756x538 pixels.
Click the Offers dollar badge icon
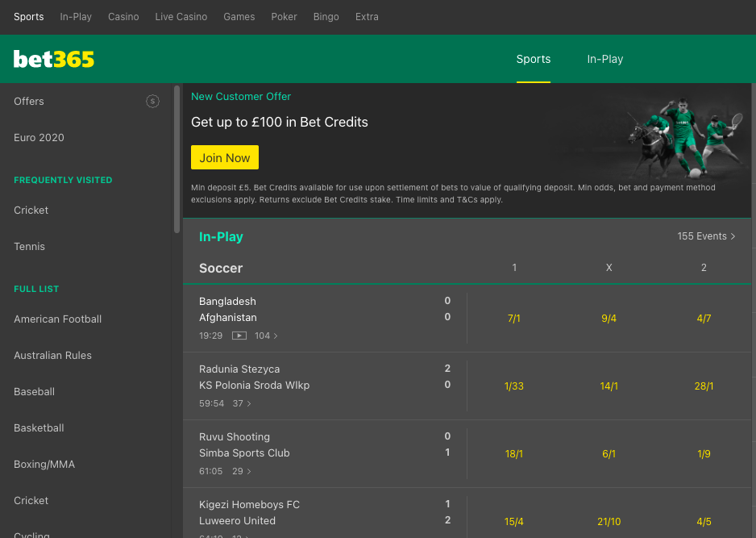tap(153, 102)
